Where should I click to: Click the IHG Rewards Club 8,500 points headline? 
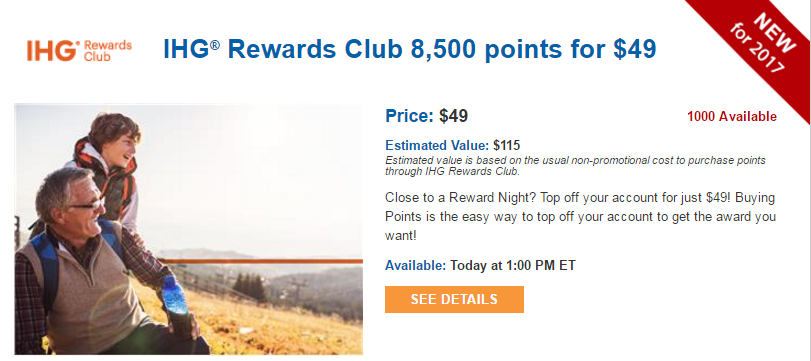(x=410, y=50)
